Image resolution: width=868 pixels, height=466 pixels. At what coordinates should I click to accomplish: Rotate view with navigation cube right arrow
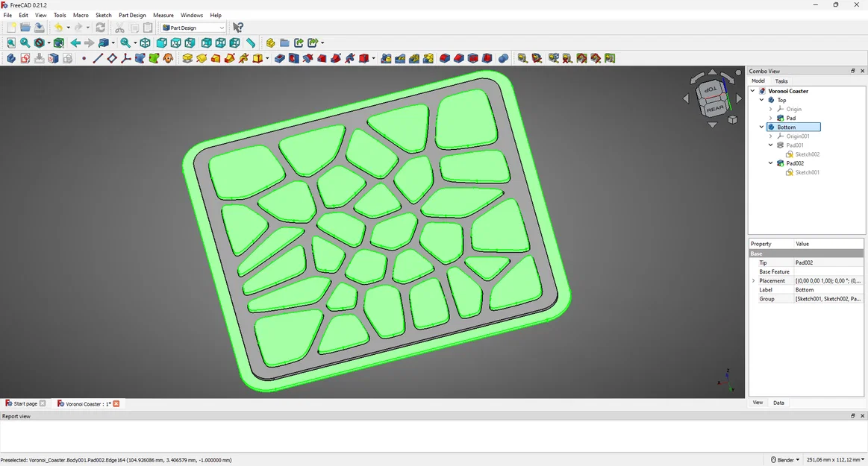coord(739,98)
